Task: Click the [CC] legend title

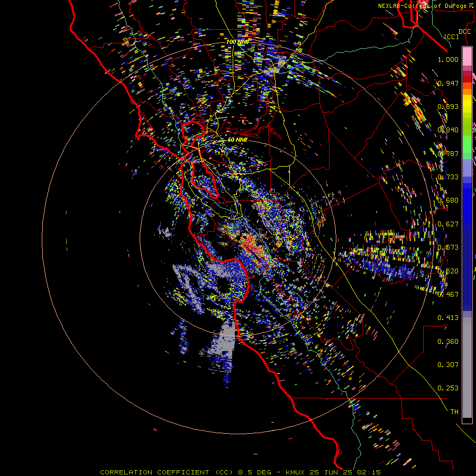Action: point(452,36)
